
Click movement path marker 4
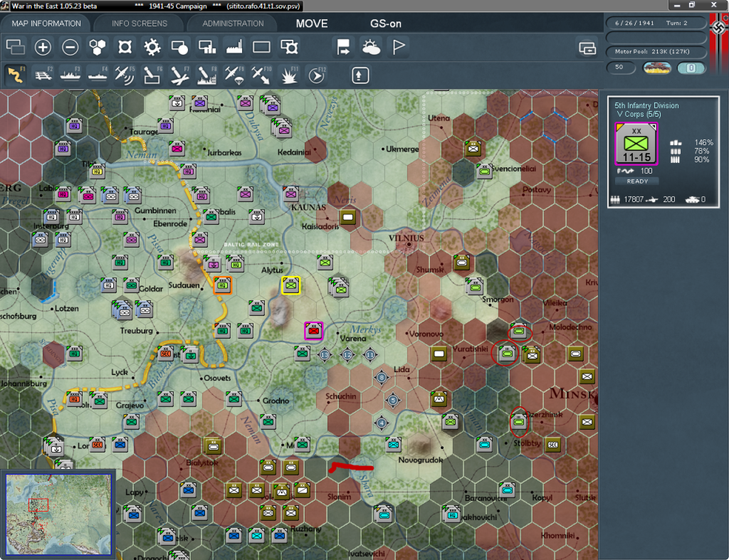[382, 423]
